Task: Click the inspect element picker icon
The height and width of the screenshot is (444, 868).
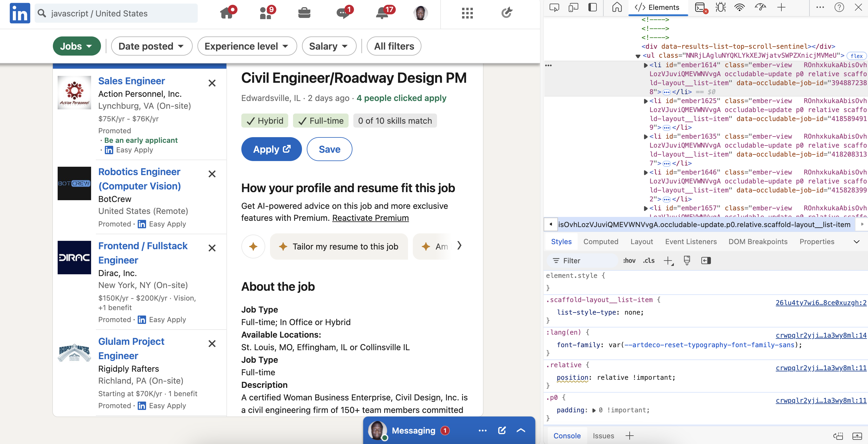Action: tap(554, 7)
